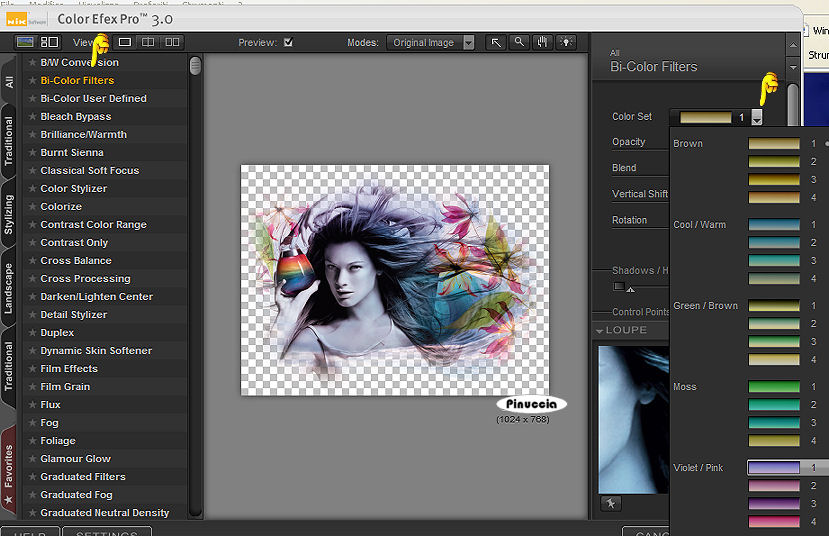The image size is (829, 536).
Task: Switch to single image view
Action: [x=125, y=42]
